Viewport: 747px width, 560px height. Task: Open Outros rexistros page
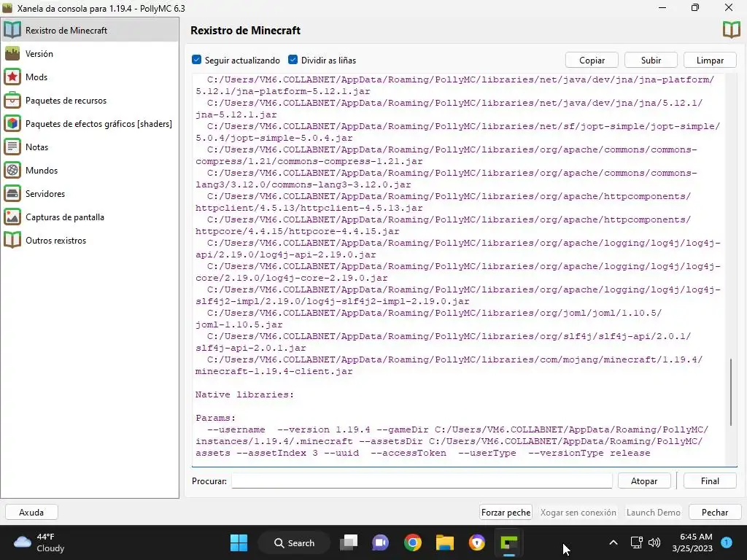tap(90, 240)
